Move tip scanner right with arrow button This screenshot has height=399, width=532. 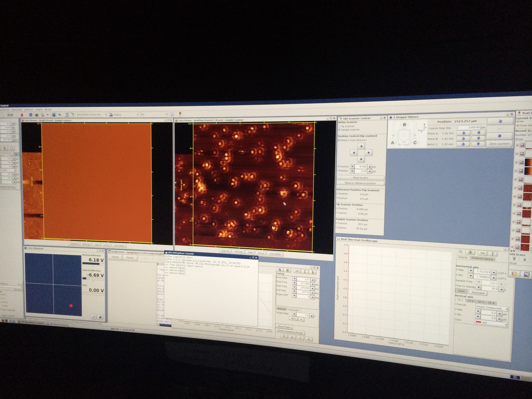point(369,153)
